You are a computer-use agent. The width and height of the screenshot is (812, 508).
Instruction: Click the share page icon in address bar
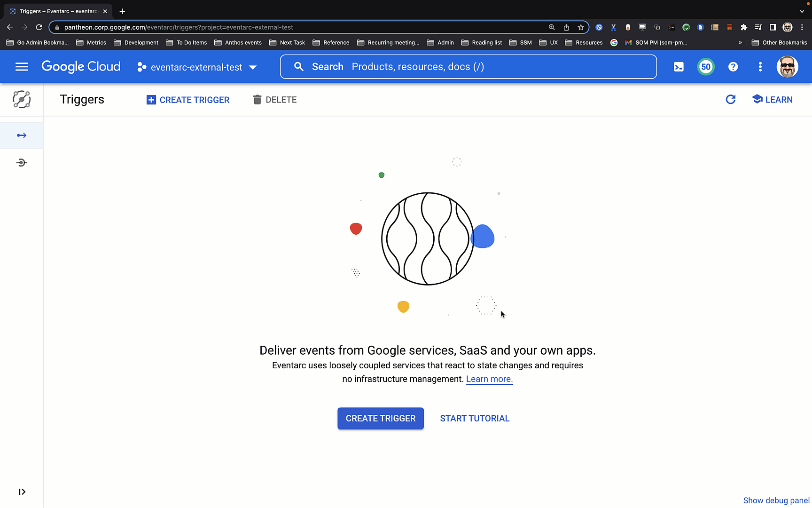566,27
